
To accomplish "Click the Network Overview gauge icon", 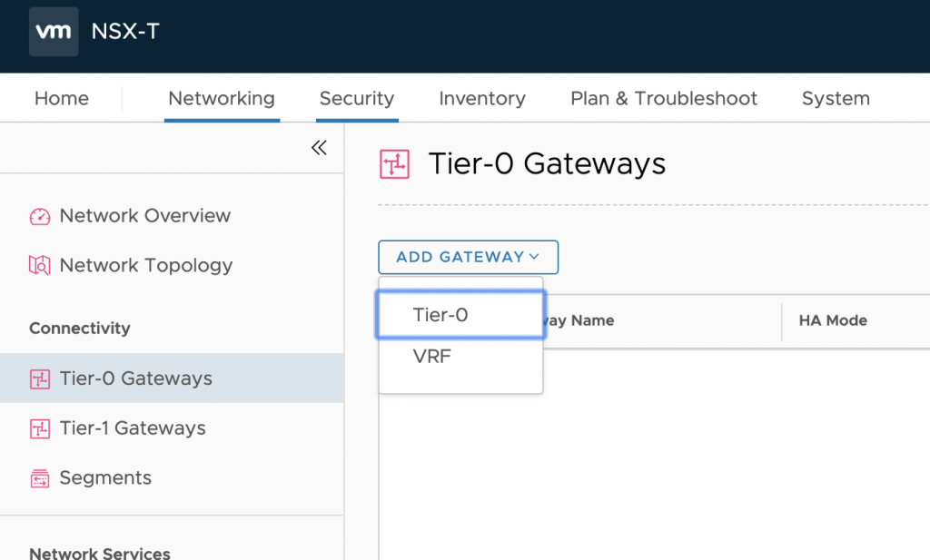I will coord(40,216).
